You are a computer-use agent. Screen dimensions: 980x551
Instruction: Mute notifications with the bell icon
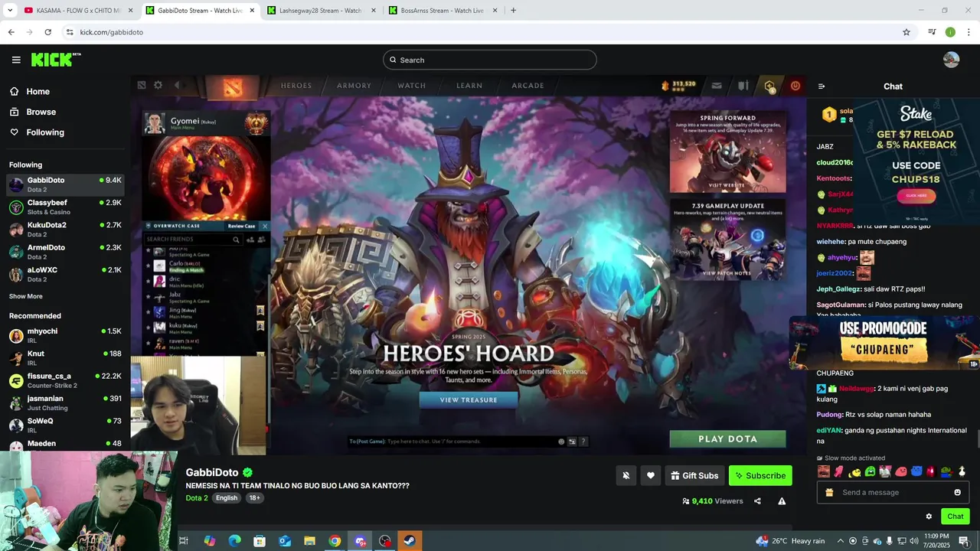[x=626, y=475]
